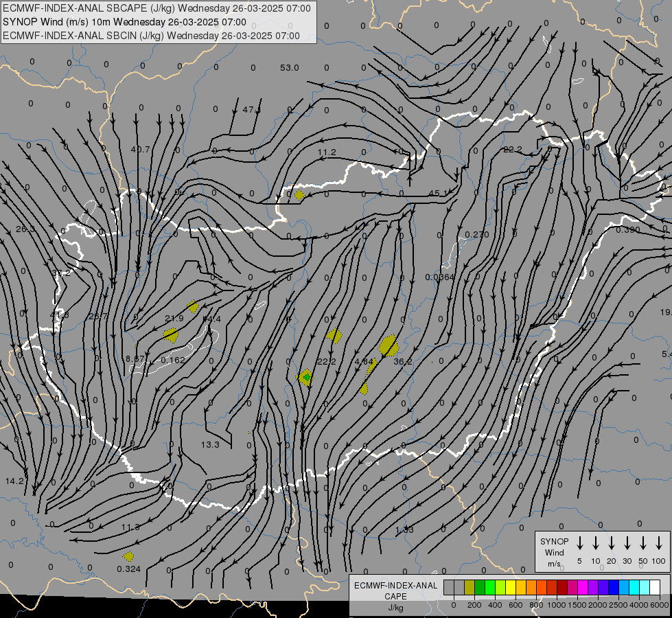The height and width of the screenshot is (618, 672).
Task: Click the 0.0364 value on map
Action: (440, 277)
